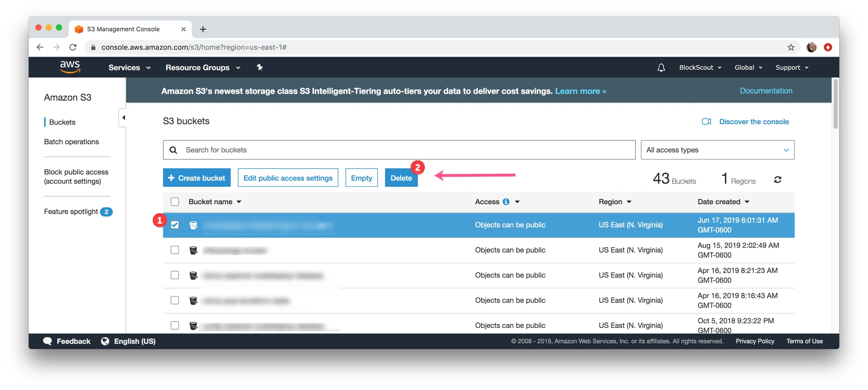This screenshot has height=390, width=868.
Task: Uncheck the selected Jun 17, 2019 bucket
Action: [x=175, y=225]
